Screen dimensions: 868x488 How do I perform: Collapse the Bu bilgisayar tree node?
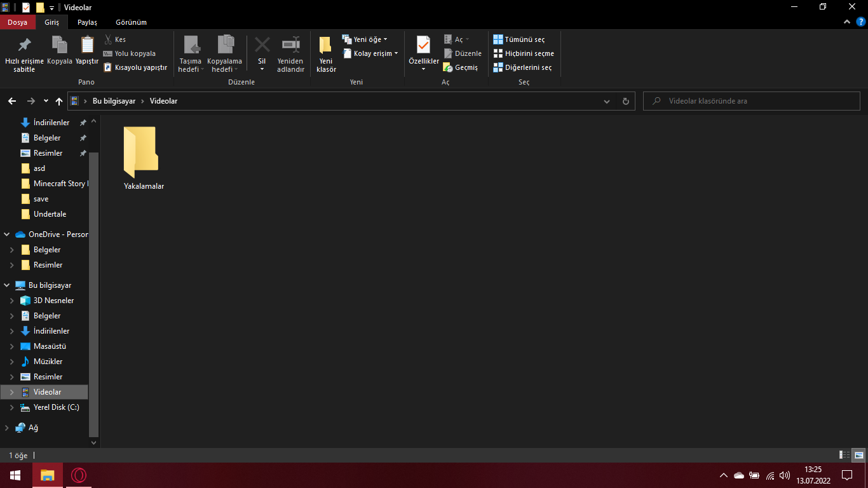pyautogui.click(x=6, y=285)
